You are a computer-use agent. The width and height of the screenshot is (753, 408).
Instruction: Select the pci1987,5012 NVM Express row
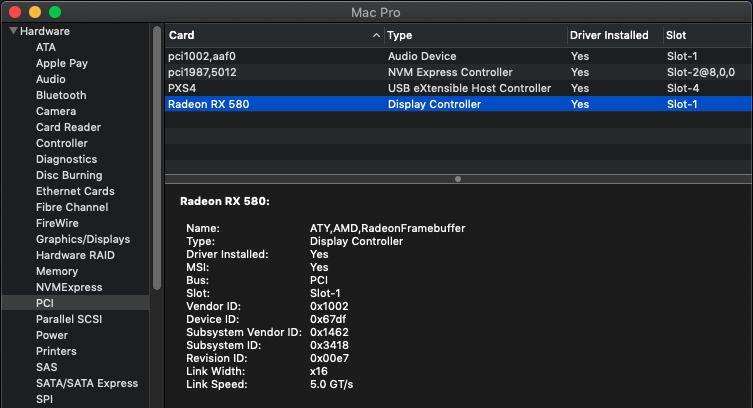458,72
